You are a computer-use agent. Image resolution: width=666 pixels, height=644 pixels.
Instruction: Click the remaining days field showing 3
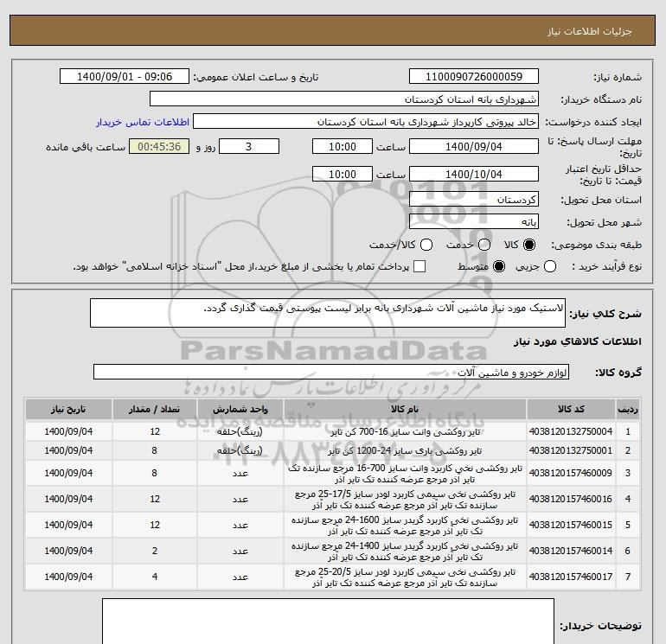pyautogui.click(x=249, y=146)
